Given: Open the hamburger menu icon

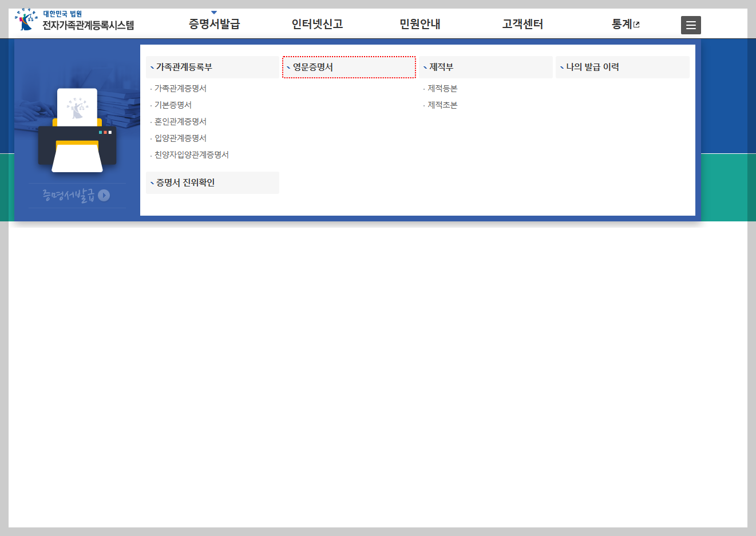Looking at the screenshot, I should (690, 25).
